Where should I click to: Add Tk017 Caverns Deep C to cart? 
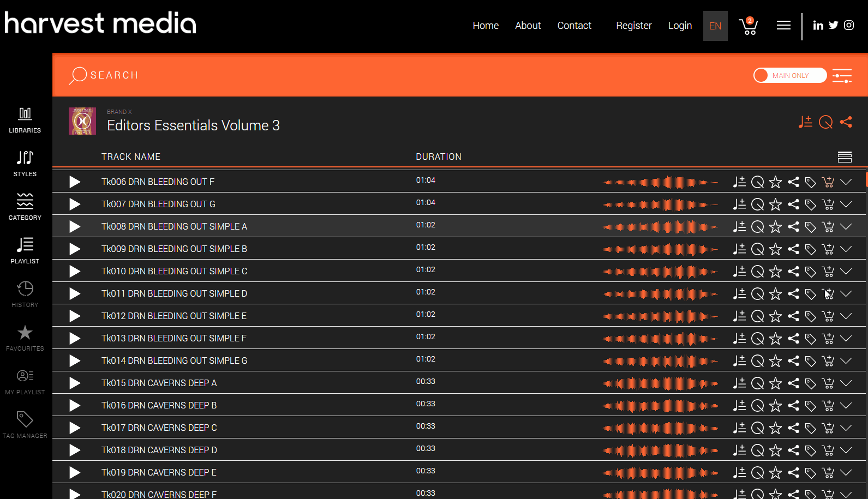click(828, 428)
